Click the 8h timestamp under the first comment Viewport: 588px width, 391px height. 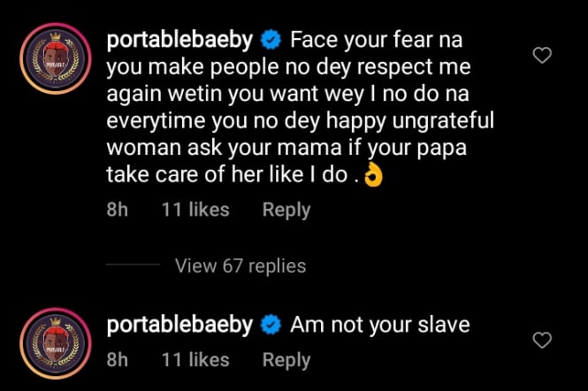[117, 211]
